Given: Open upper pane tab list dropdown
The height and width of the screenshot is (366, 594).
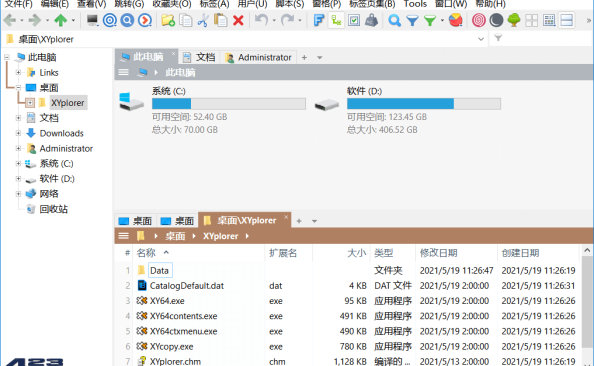Looking at the screenshot, I should click(319, 58).
